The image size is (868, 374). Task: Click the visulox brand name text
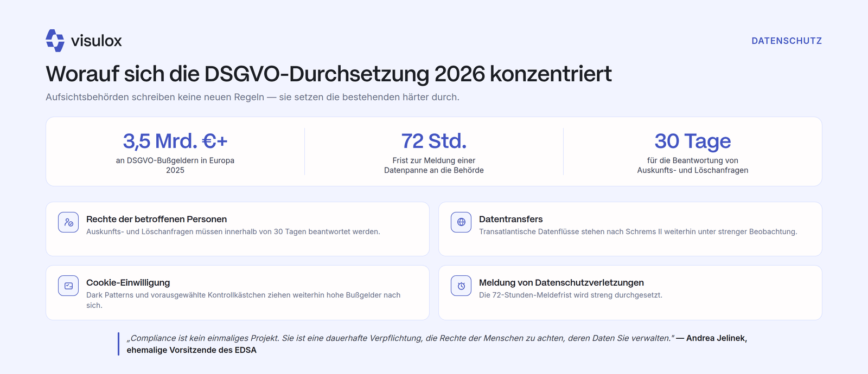tap(96, 41)
